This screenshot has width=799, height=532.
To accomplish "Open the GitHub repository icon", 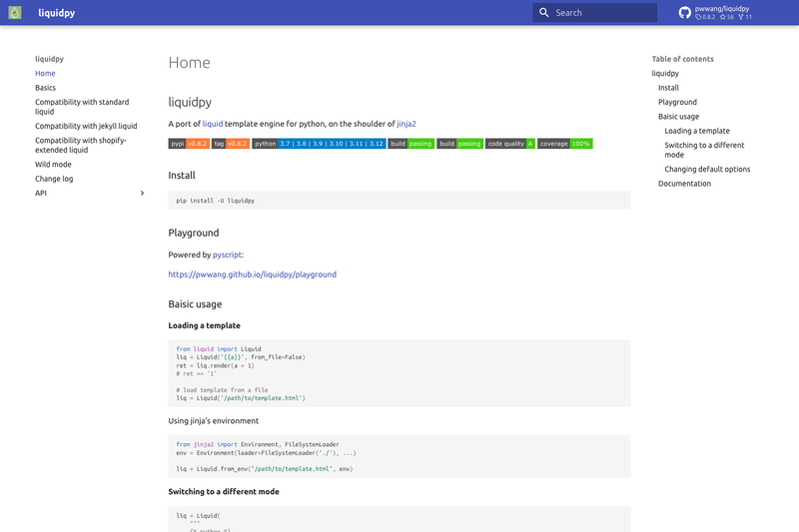I will point(685,13).
